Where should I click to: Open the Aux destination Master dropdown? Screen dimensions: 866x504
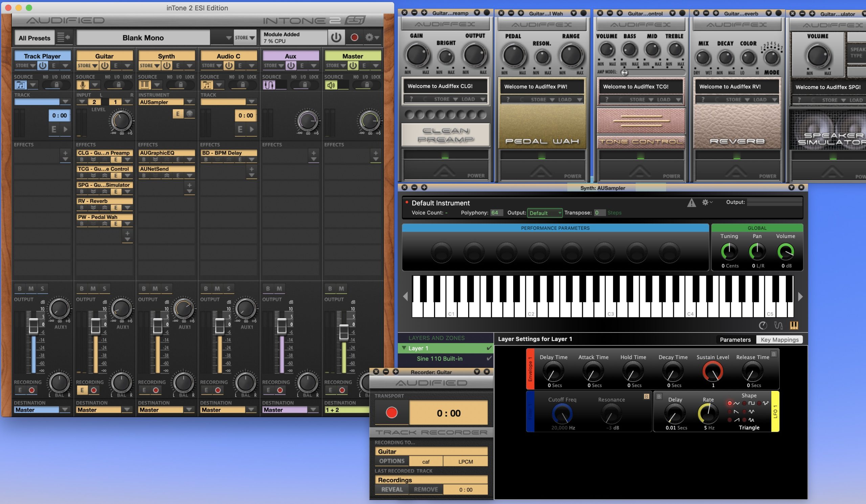313,410
